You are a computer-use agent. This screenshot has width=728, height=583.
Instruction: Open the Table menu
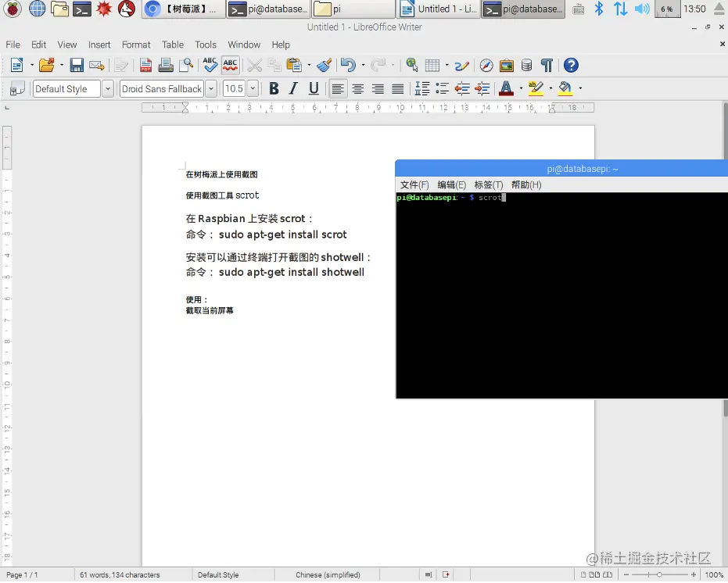pyautogui.click(x=173, y=45)
